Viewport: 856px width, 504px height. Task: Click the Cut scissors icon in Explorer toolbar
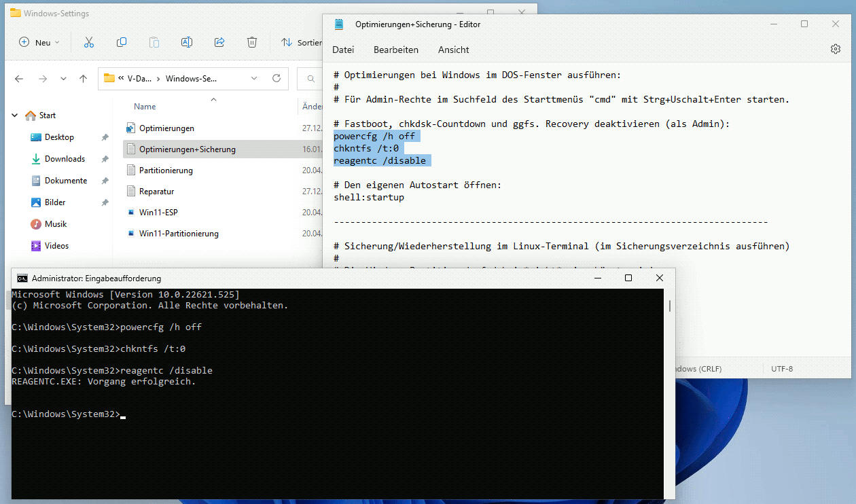(88, 42)
